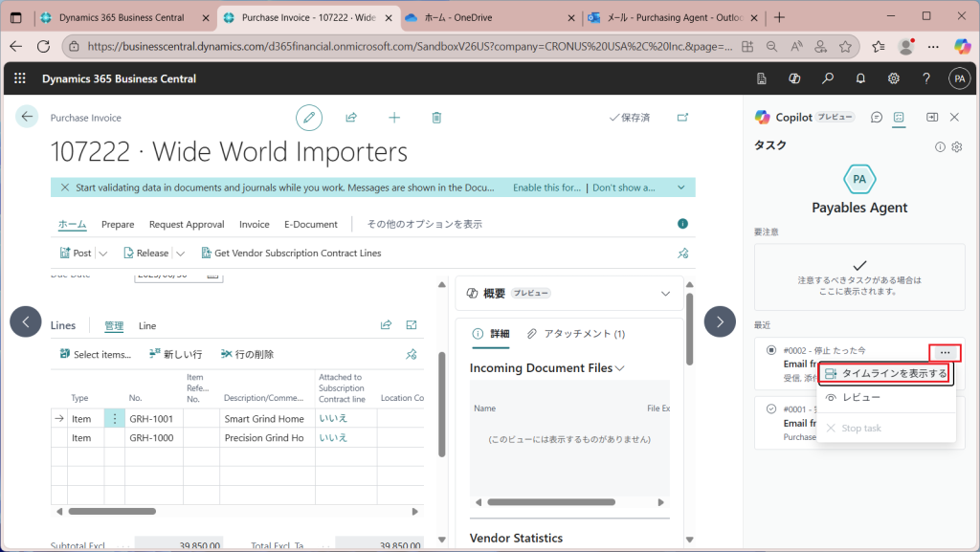Open the Post dropdown arrow
980x552 pixels.
(103, 253)
